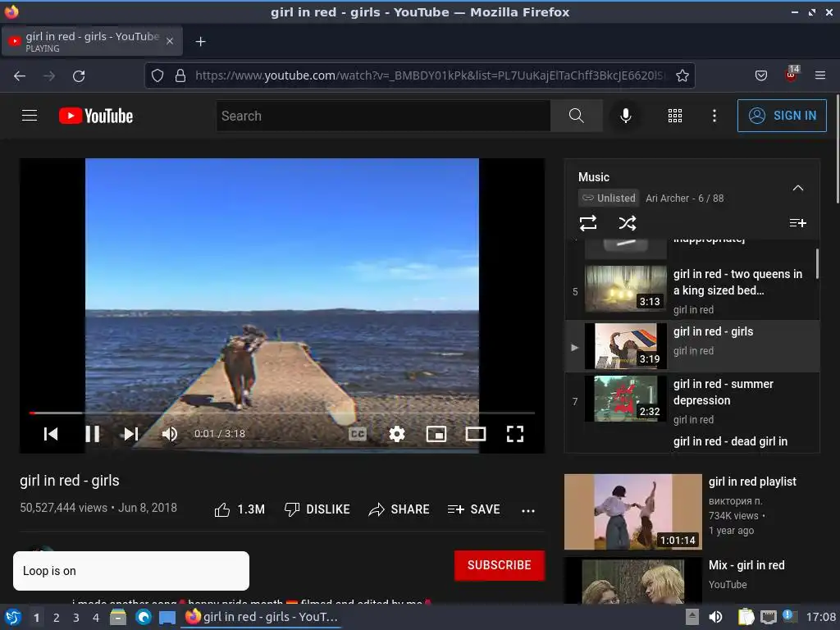840x630 pixels.
Task: View site security padlock info
Action: [180, 75]
